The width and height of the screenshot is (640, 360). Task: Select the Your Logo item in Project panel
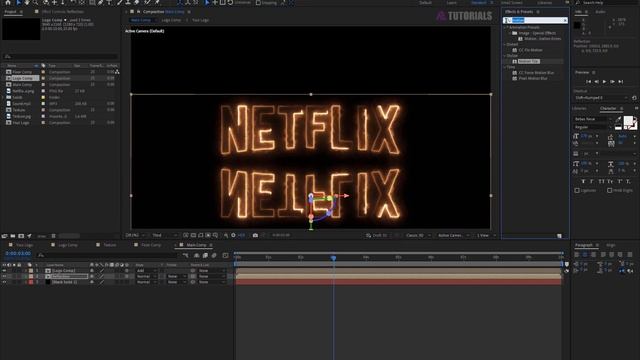coord(20,122)
